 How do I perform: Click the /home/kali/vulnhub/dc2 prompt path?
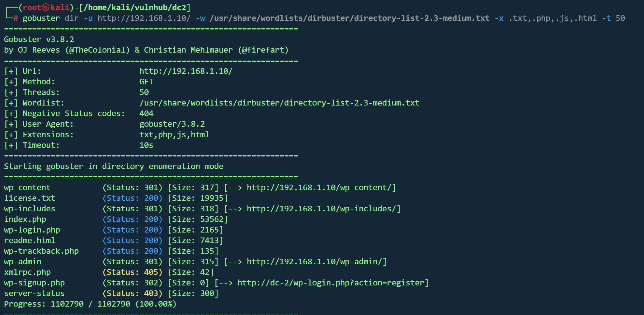[x=135, y=7]
